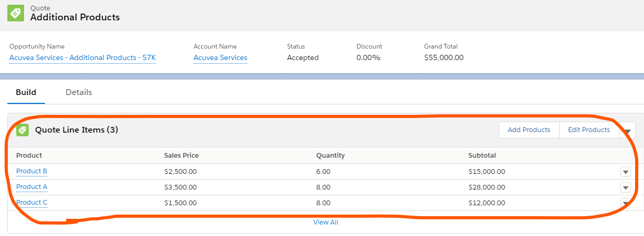
Task: Click the Quote Line Items (3) heading
Action: coord(76,130)
